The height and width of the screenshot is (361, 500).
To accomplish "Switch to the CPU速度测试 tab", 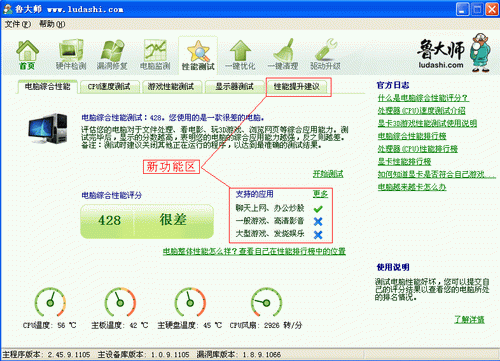I will point(109,87).
